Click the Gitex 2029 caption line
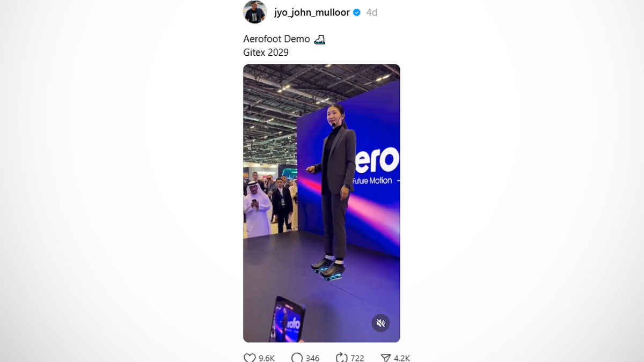Image resolution: width=644 pixels, height=362 pixels. [x=266, y=53]
